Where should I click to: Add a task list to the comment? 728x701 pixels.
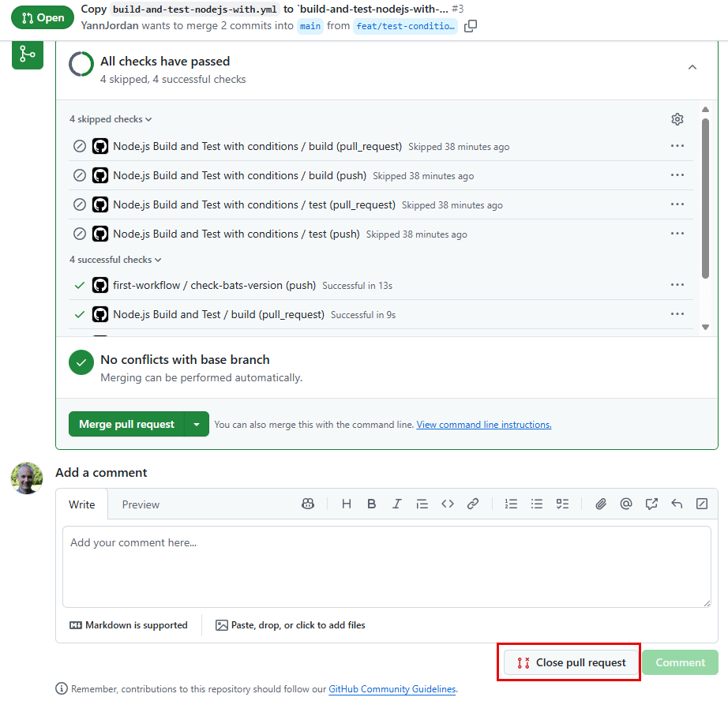point(561,504)
